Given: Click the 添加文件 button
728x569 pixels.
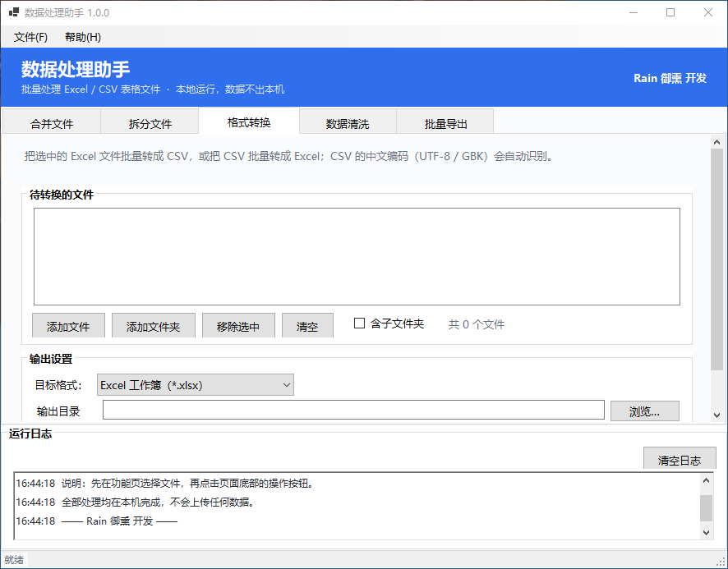Looking at the screenshot, I should (x=68, y=326).
